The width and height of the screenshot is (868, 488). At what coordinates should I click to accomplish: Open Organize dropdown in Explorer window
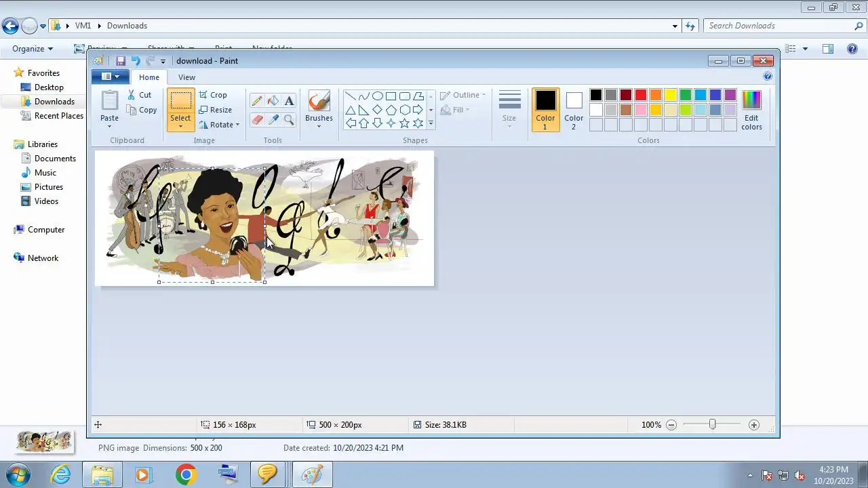click(x=33, y=49)
